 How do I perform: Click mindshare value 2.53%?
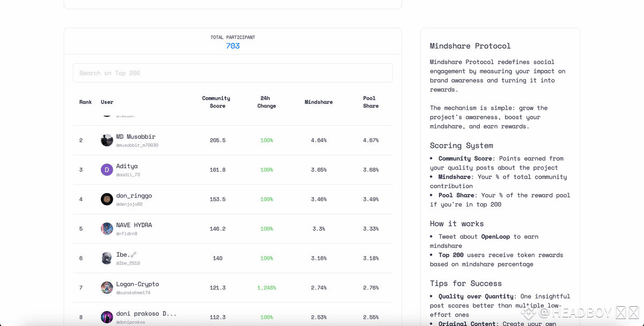pos(319,317)
